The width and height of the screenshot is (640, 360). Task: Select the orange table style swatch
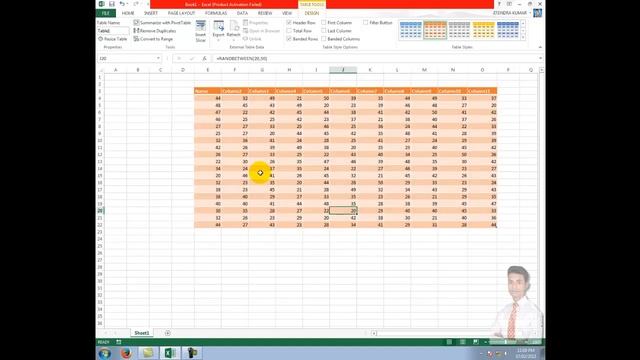[435, 31]
